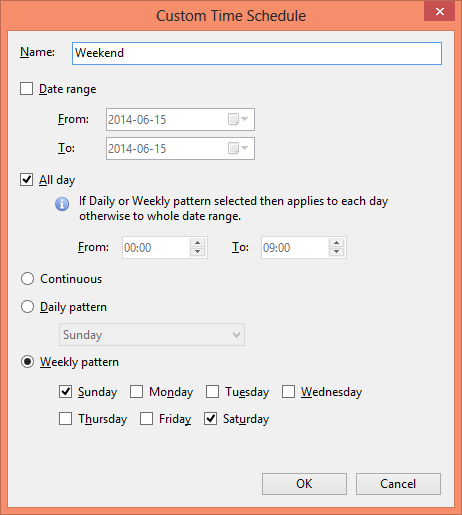Expand the Sunday day dropdown
The image size is (462, 515).
[152, 334]
